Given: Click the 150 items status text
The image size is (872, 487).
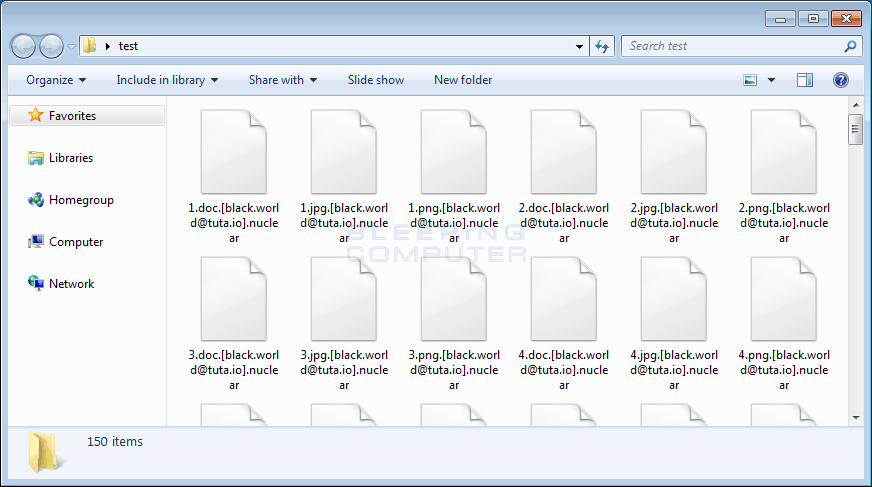Looking at the screenshot, I should [x=115, y=441].
